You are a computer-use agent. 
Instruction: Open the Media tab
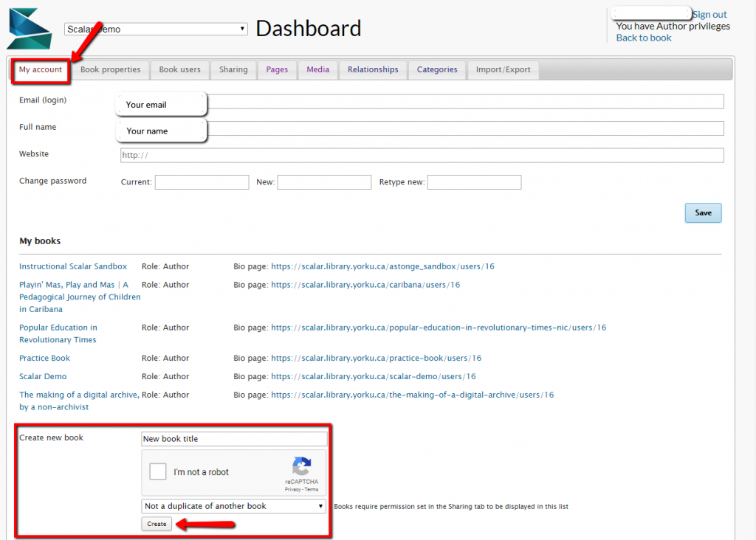click(318, 70)
